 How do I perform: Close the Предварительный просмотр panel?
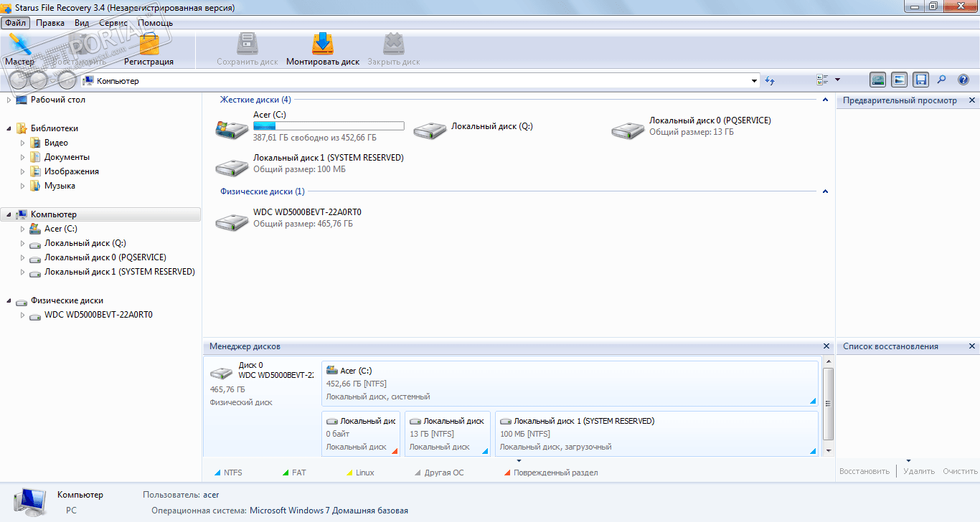[x=972, y=100]
